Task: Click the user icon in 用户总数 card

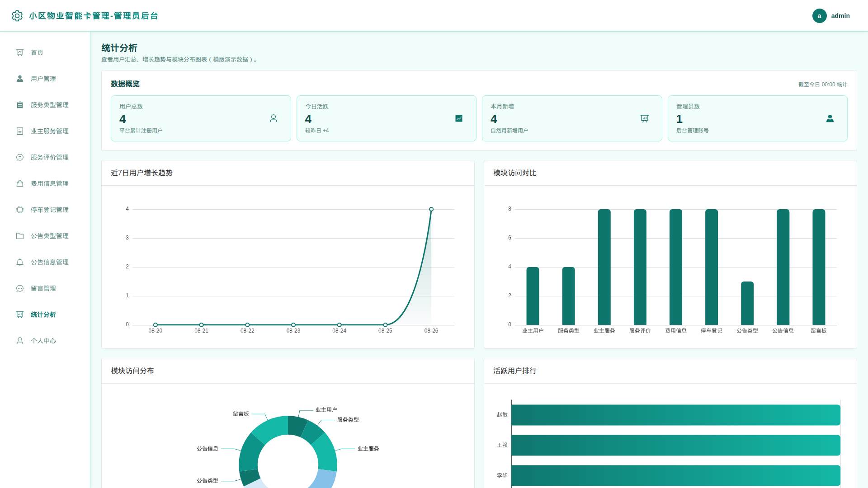Action: 274,118
